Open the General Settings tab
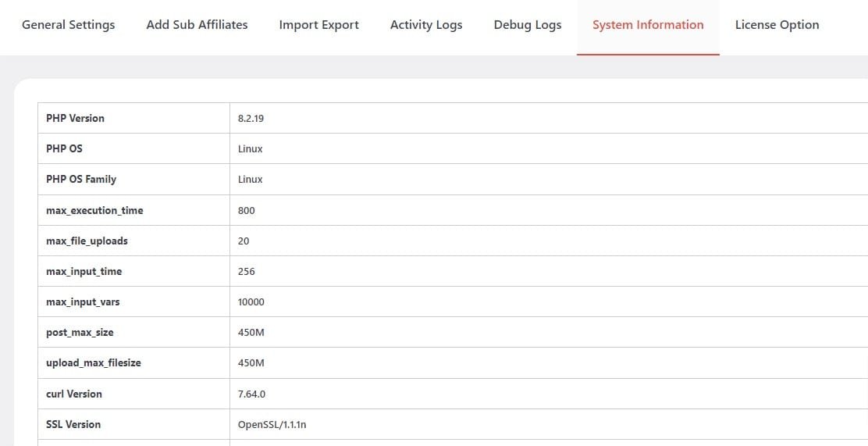Image resolution: width=868 pixels, height=446 pixels. coord(68,25)
